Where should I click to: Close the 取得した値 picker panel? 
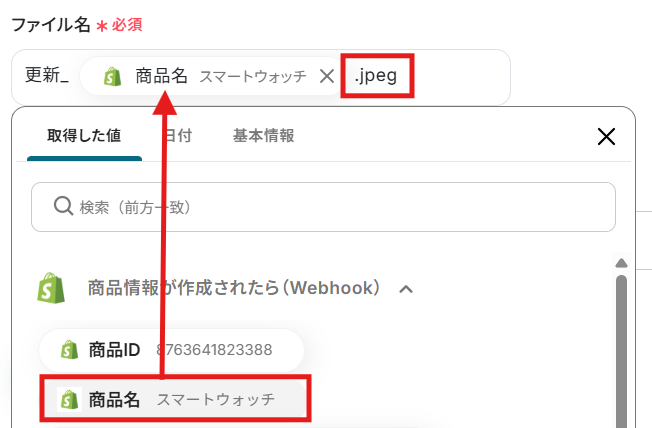tap(605, 137)
